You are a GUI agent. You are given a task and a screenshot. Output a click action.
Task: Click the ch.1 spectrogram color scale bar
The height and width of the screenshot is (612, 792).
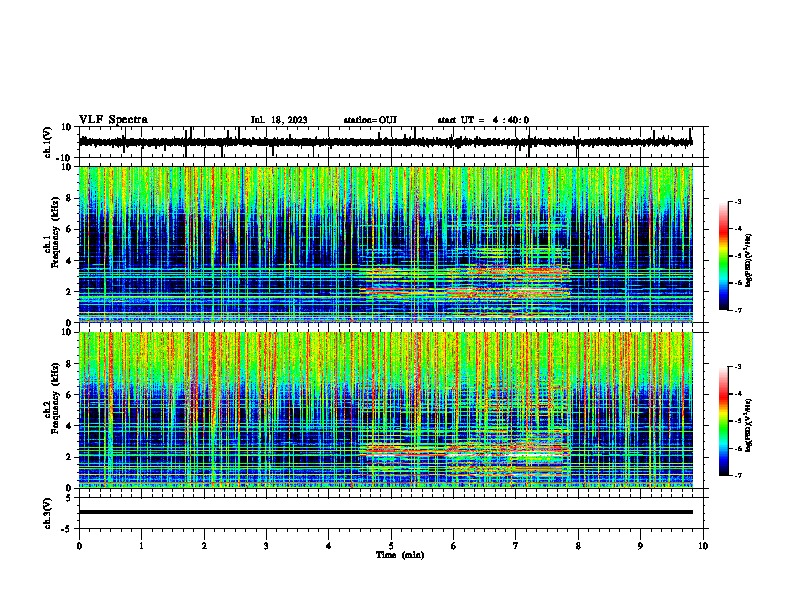723,256
